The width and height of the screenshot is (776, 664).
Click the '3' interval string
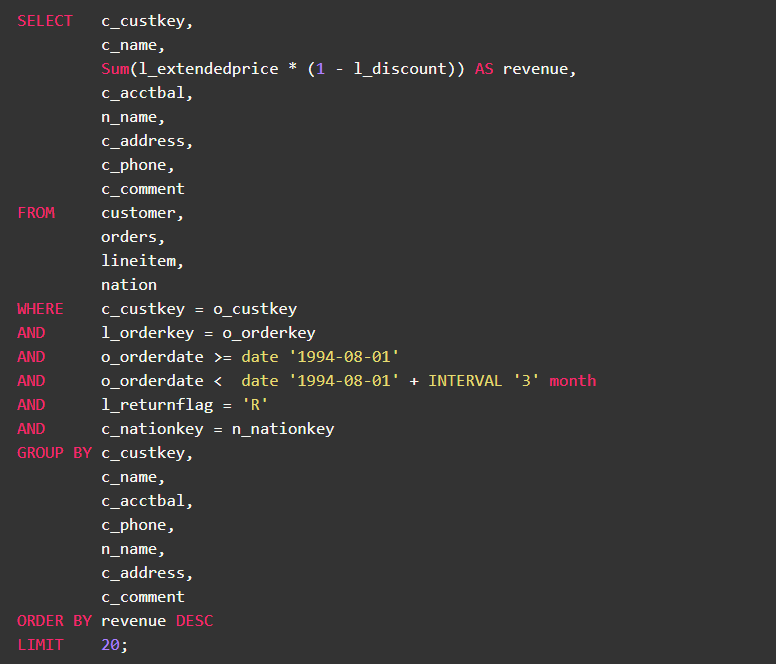click(526, 381)
